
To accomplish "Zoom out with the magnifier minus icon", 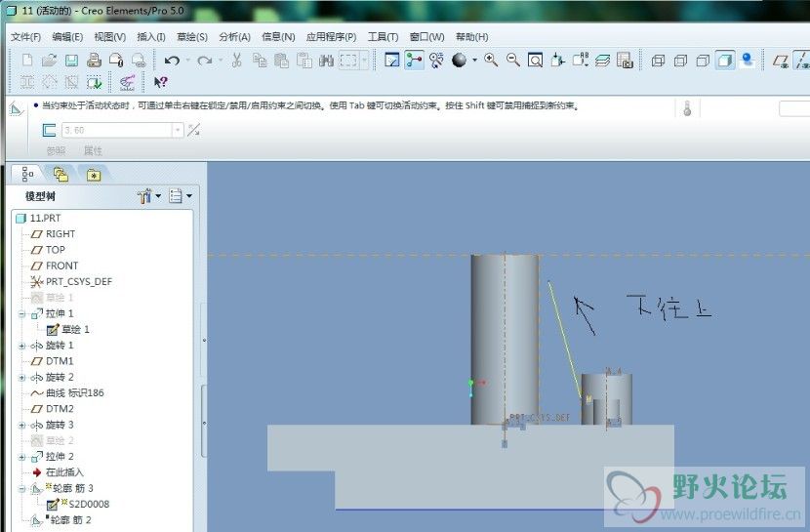I will click(513, 61).
